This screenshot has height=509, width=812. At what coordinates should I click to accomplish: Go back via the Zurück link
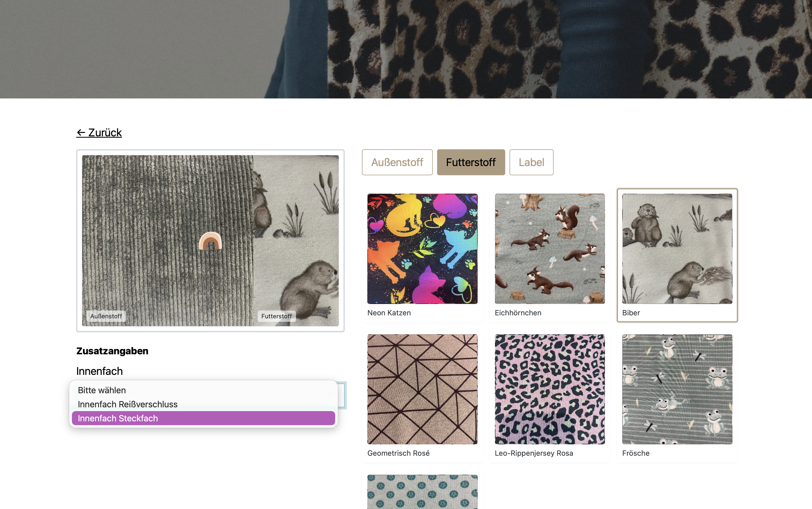(99, 133)
